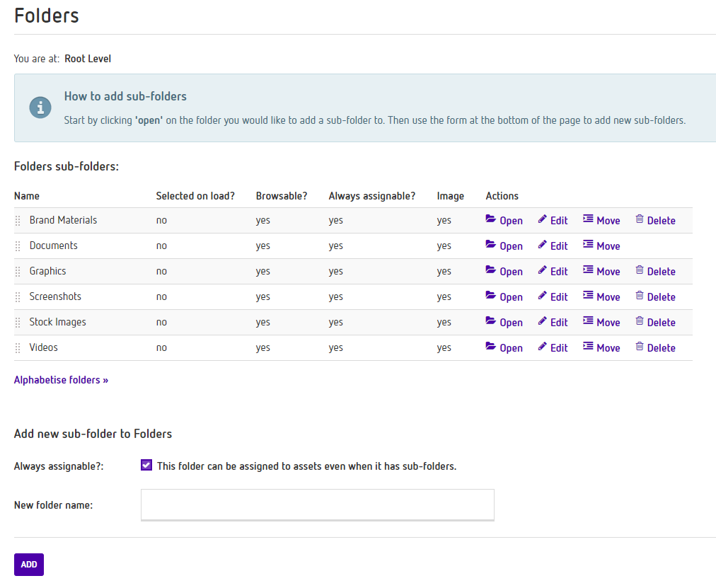This screenshot has height=588, width=716.
Task: Open the Stock Images folder
Action: pyautogui.click(x=504, y=323)
